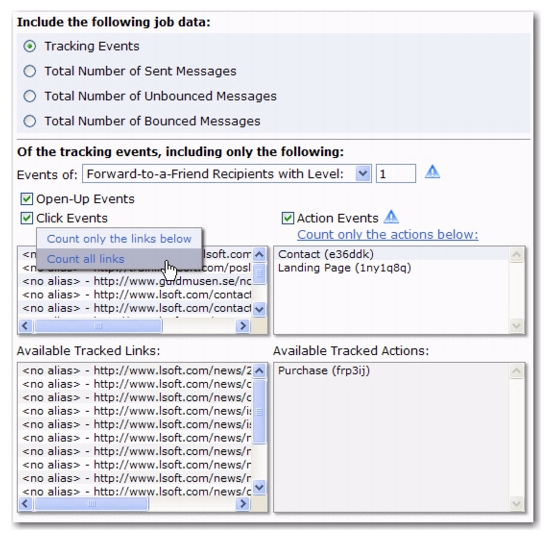Click up arrow of Available Tracked Links scrollbar

259,371
